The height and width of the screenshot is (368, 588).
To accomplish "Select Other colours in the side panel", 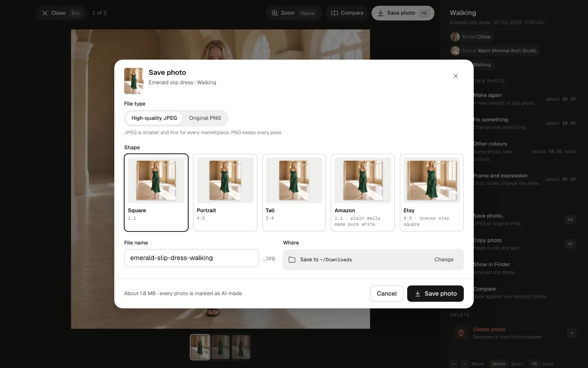I will tap(525, 151).
